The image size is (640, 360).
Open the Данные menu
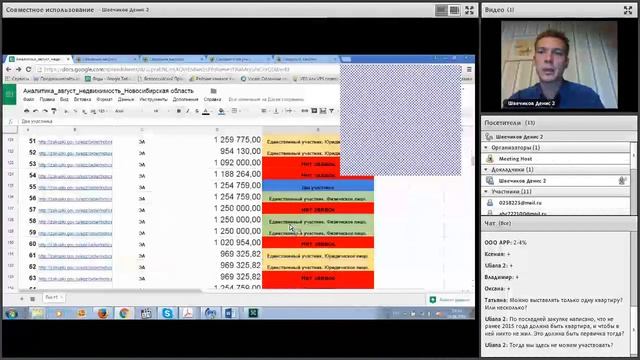126,99
